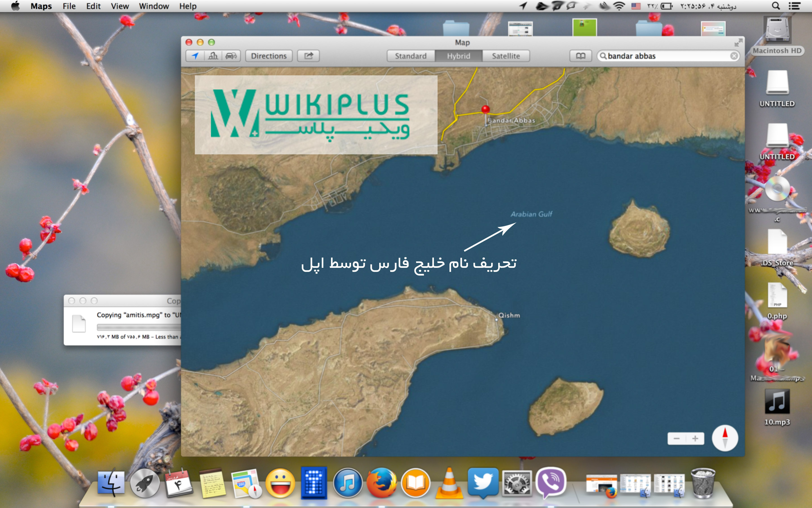This screenshot has height=508, width=812.
Task: Open Twitter from the Dock
Action: pos(483,483)
